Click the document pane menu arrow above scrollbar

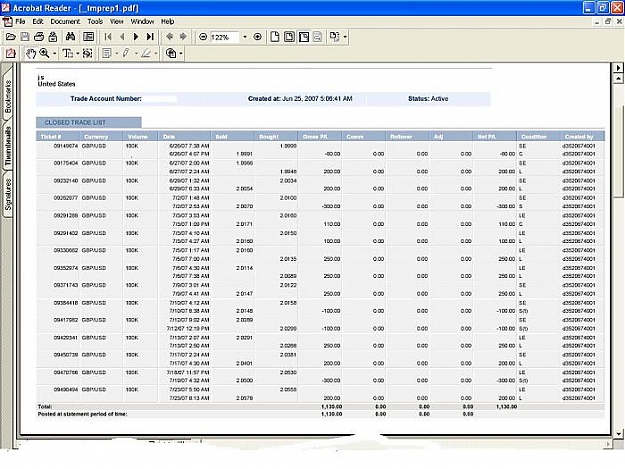pyautogui.click(x=618, y=68)
